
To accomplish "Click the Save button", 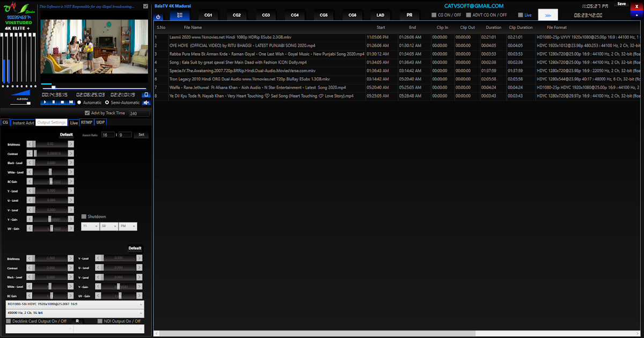I will click(x=621, y=4).
